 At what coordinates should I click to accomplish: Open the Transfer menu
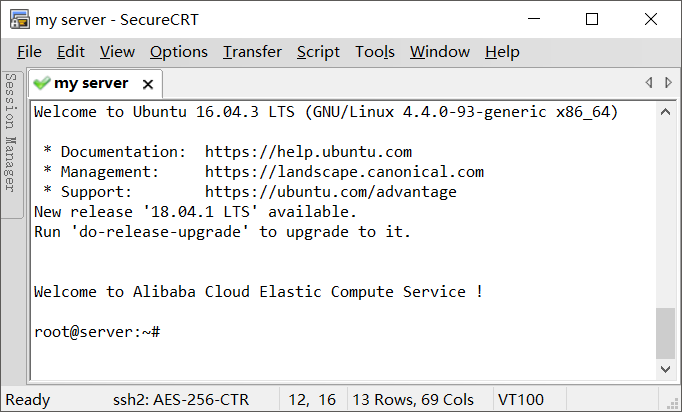[x=252, y=52]
